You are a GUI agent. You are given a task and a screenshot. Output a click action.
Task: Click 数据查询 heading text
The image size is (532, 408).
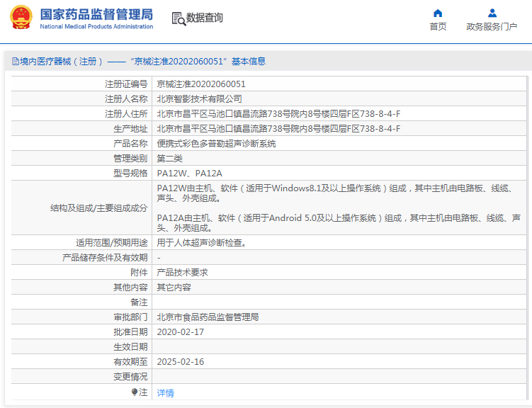(x=204, y=18)
